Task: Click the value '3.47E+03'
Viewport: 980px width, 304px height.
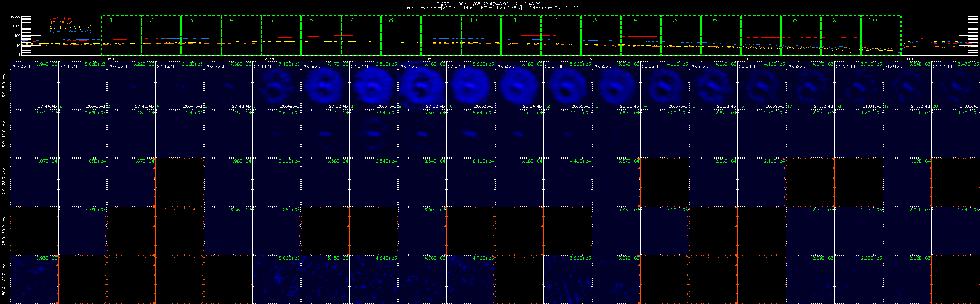Action: pyautogui.click(x=969, y=64)
